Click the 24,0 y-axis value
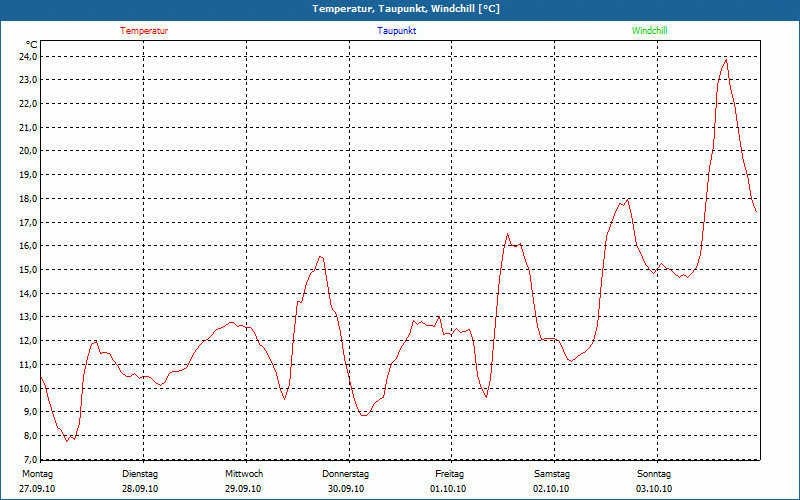 pyautogui.click(x=28, y=56)
